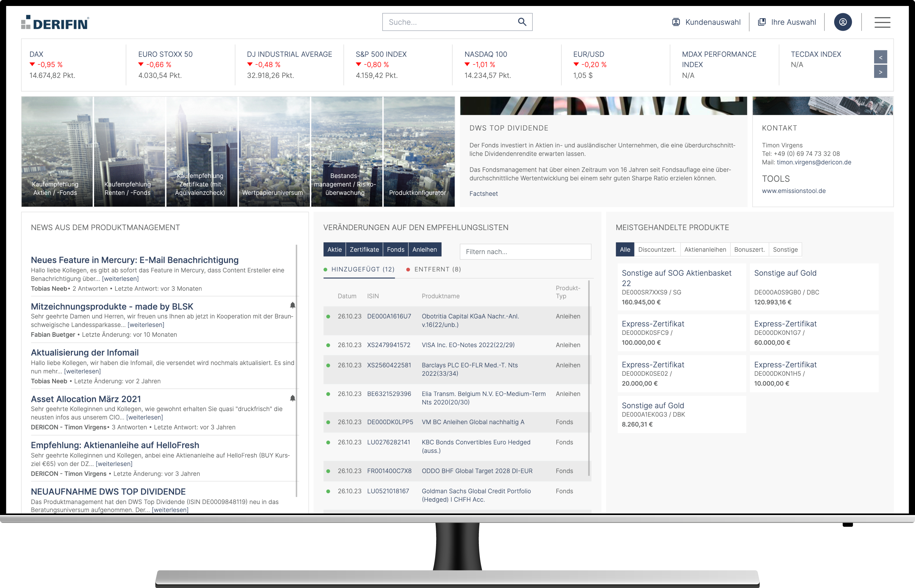Open Express-Zertifikat DE000DK0SFC9 card
915x588 pixels.
pos(682,333)
